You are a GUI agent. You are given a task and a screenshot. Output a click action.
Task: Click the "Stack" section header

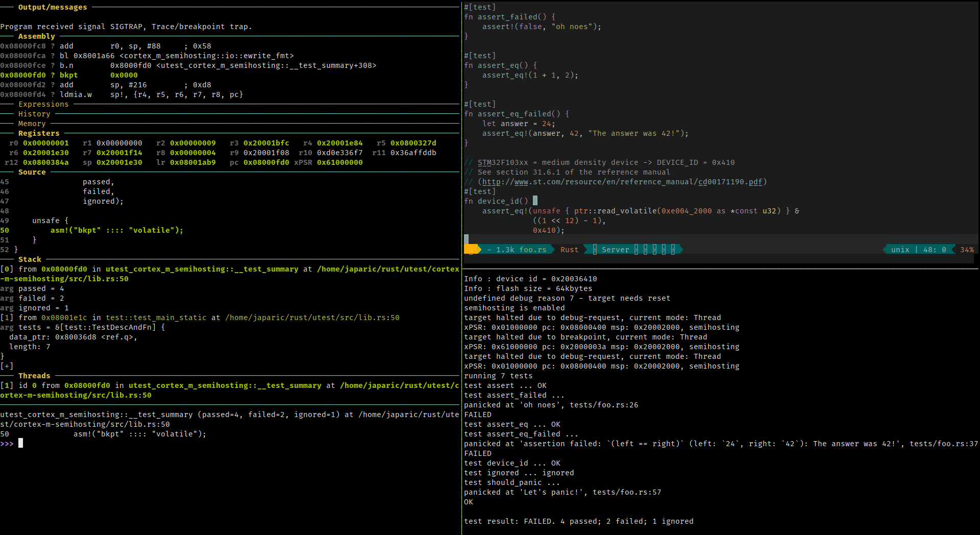point(30,259)
